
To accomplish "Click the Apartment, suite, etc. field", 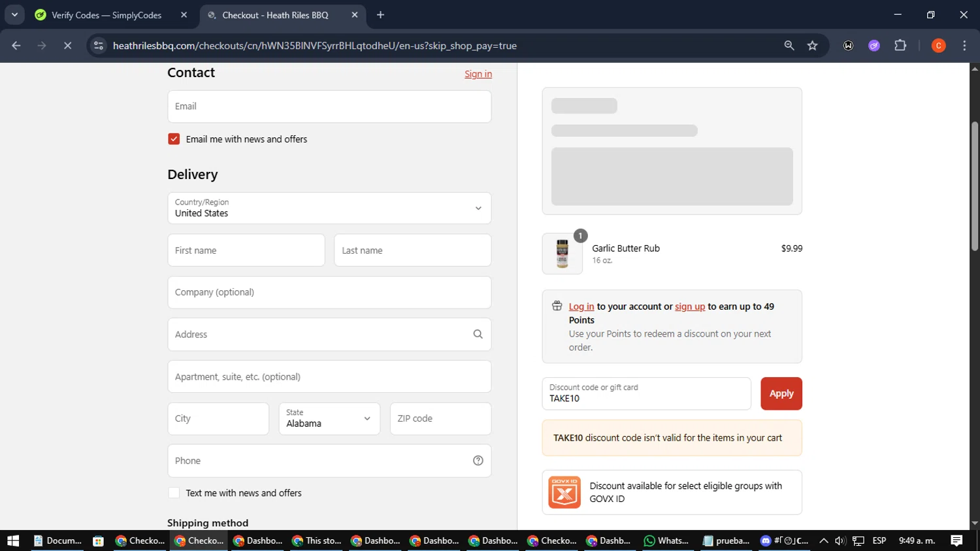I will (x=329, y=376).
